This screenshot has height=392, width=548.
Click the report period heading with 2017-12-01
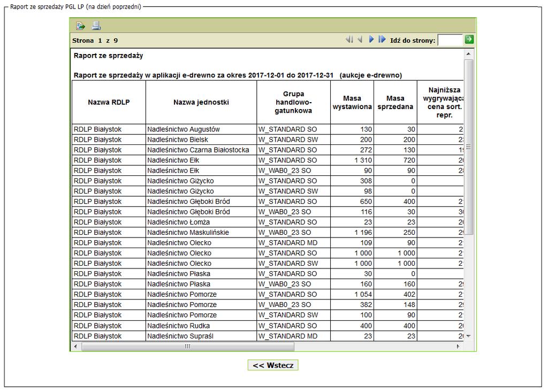[238, 75]
